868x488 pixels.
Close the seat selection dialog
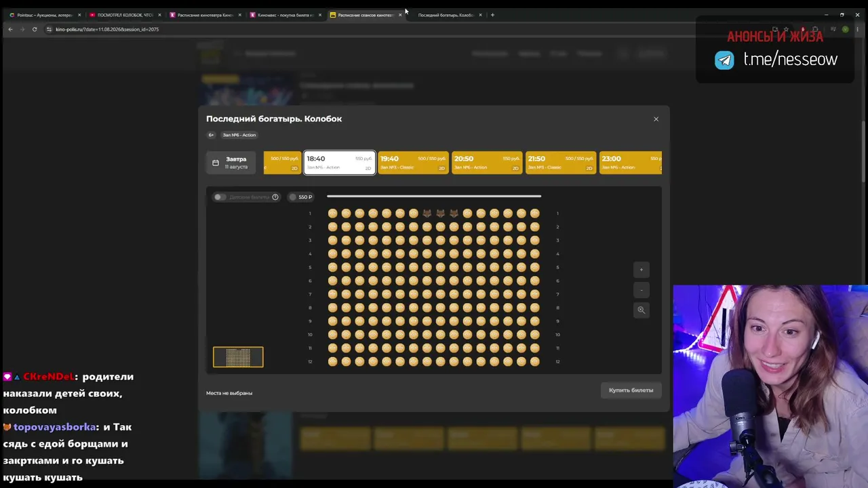pyautogui.click(x=656, y=119)
